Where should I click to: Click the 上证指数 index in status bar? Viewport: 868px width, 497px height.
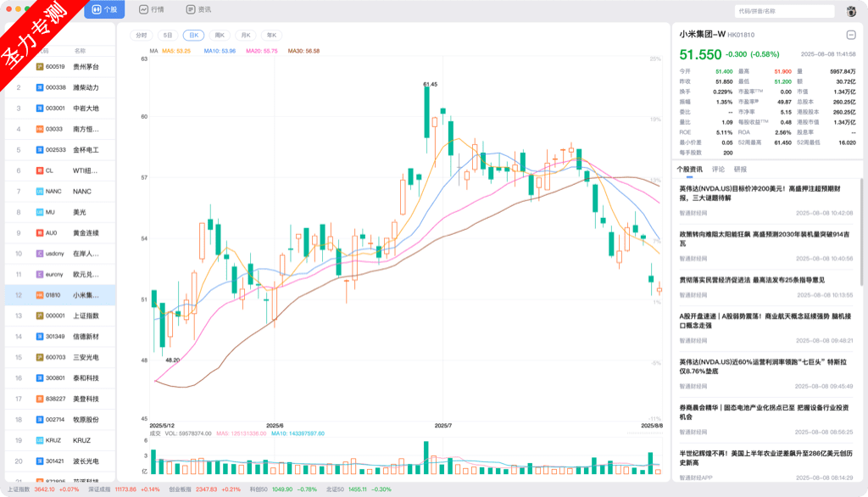point(19,489)
